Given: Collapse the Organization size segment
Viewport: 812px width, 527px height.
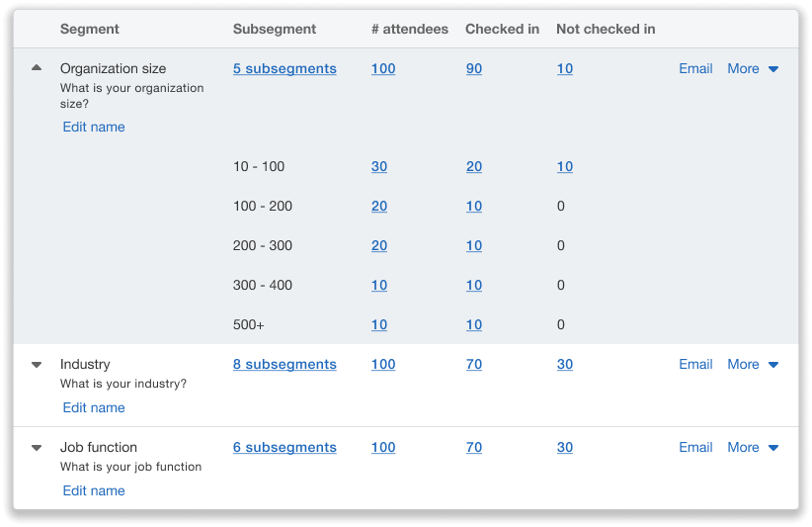Looking at the screenshot, I should tap(37, 68).
